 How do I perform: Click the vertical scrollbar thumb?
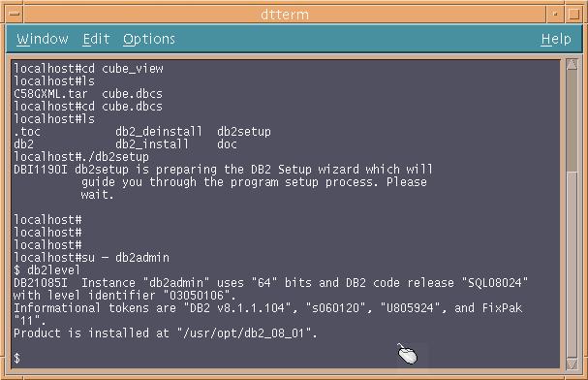(572, 121)
